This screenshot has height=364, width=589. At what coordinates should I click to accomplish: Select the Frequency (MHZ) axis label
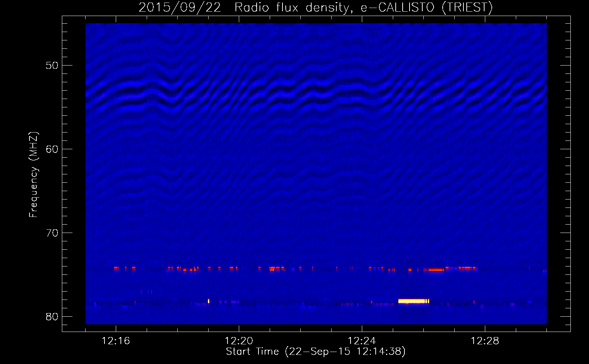(x=33, y=175)
